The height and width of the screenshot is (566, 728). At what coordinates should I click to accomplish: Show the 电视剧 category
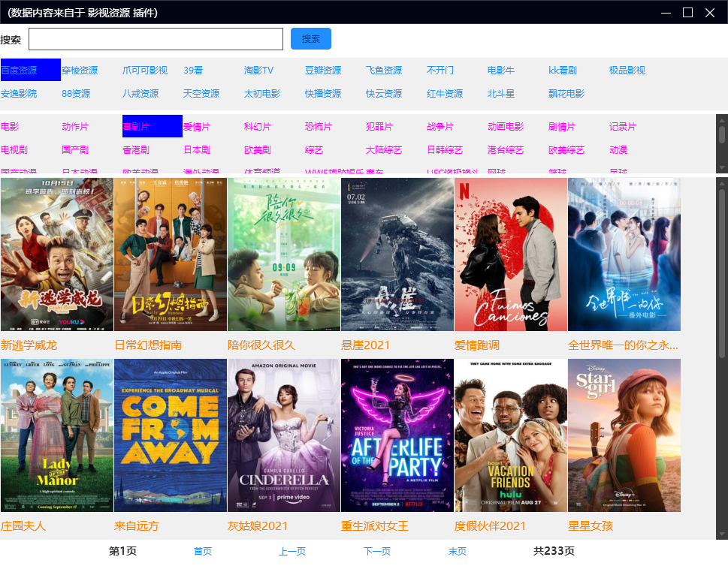tap(14, 149)
